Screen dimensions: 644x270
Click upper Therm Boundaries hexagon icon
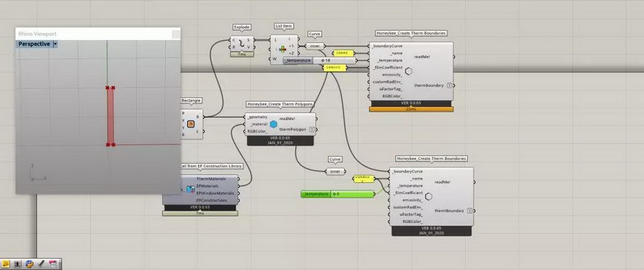[409, 71]
